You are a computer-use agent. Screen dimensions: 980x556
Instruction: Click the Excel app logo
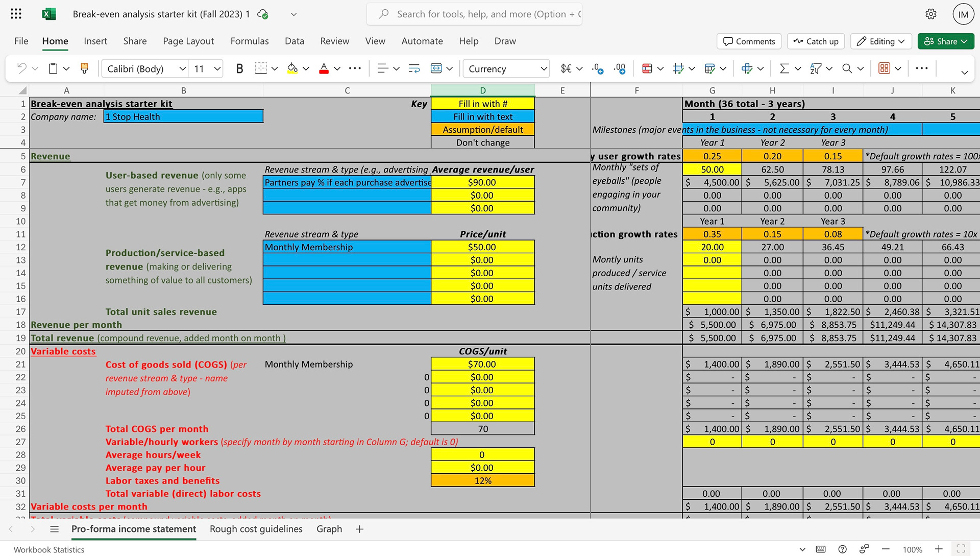[x=48, y=14]
